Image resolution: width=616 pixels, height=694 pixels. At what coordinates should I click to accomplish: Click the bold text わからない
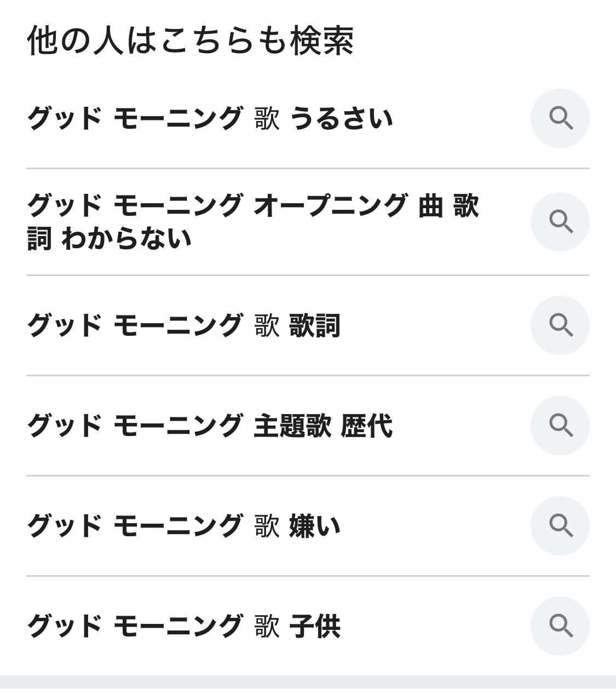tap(126, 239)
